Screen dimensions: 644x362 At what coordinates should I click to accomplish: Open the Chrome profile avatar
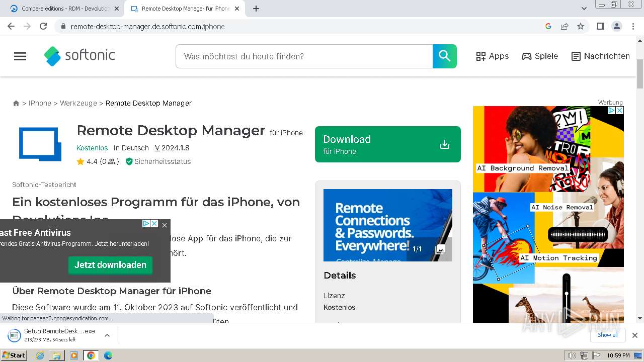click(617, 26)
